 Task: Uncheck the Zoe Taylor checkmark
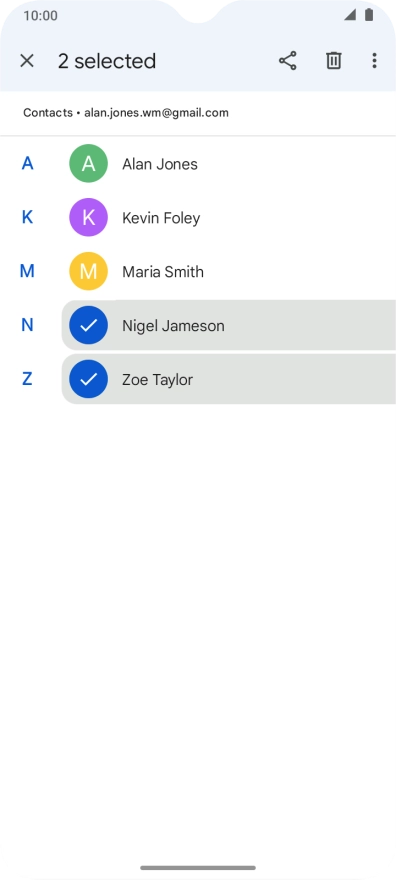pyautogui.click(x=88, y=379)
